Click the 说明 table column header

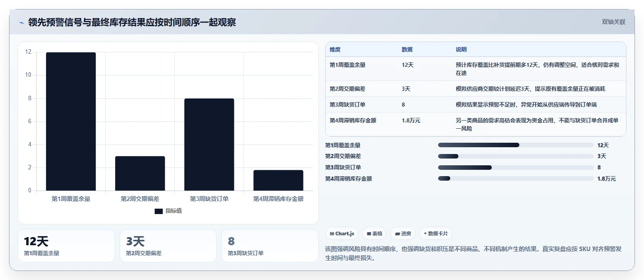click(x=461, y=50)
